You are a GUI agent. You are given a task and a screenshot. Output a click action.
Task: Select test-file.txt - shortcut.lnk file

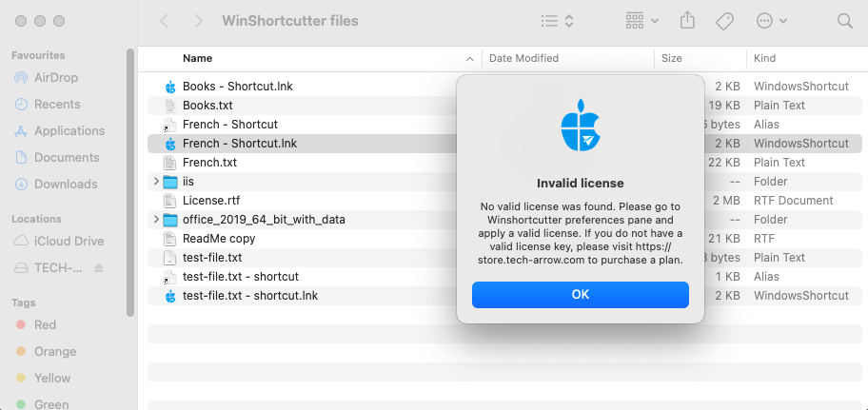249,296
